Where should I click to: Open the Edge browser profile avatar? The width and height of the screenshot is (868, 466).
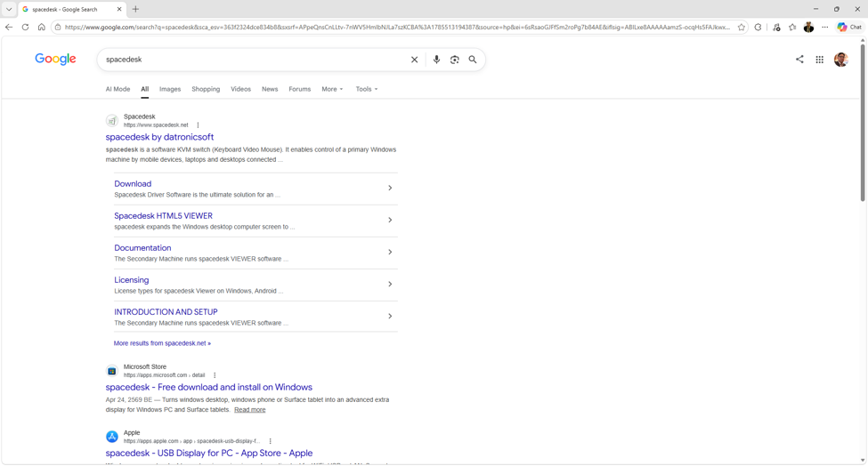[808, 27]
